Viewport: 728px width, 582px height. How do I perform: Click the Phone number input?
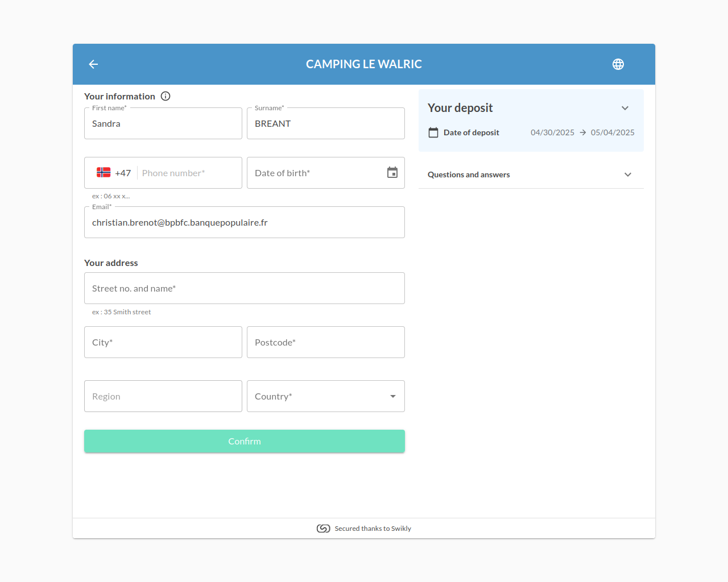coord(189,173)
